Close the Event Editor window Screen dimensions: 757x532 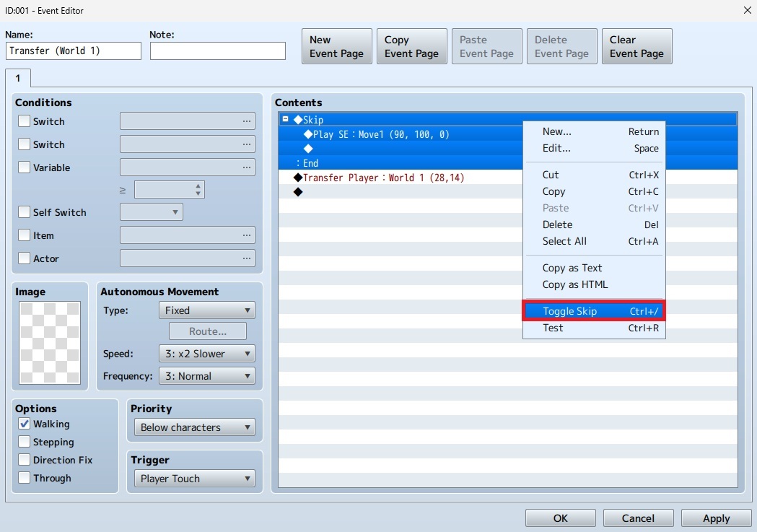click(746, 10)
